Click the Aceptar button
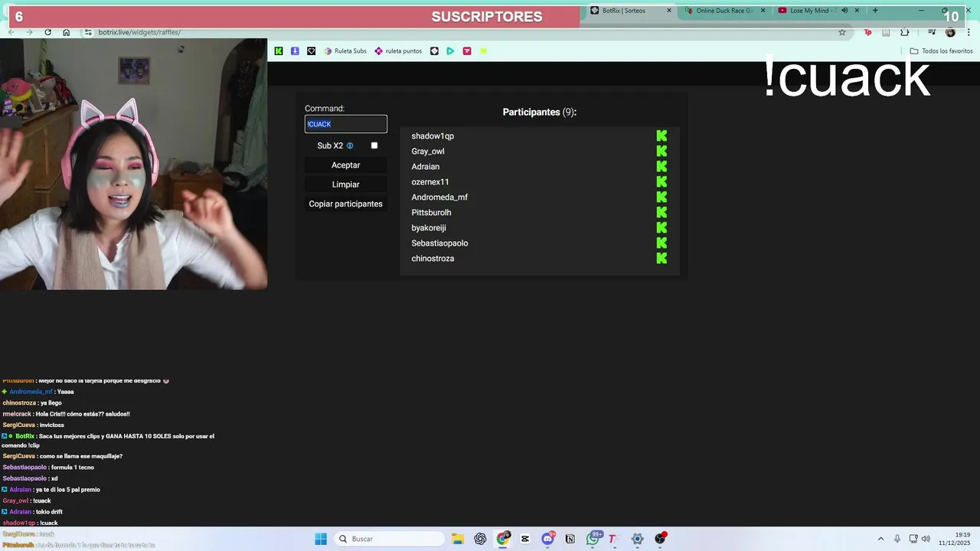The image size is (980, 551). [345, 165]
